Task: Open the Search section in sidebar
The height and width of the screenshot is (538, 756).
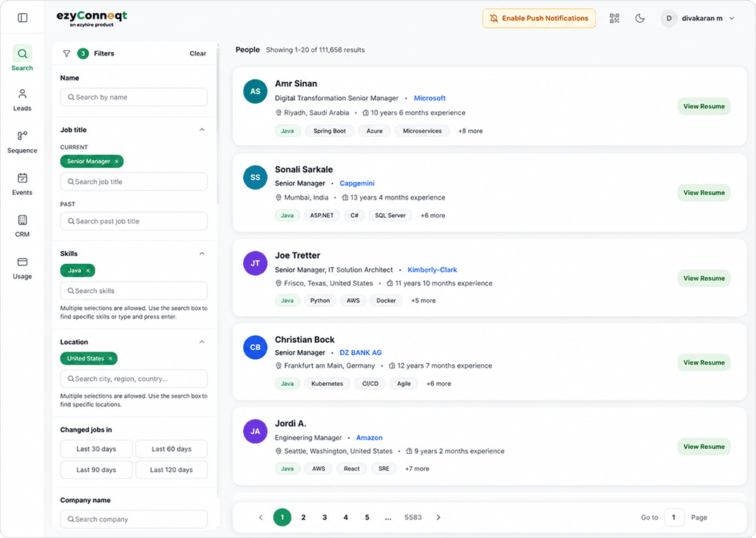Action: click(22, 58)
